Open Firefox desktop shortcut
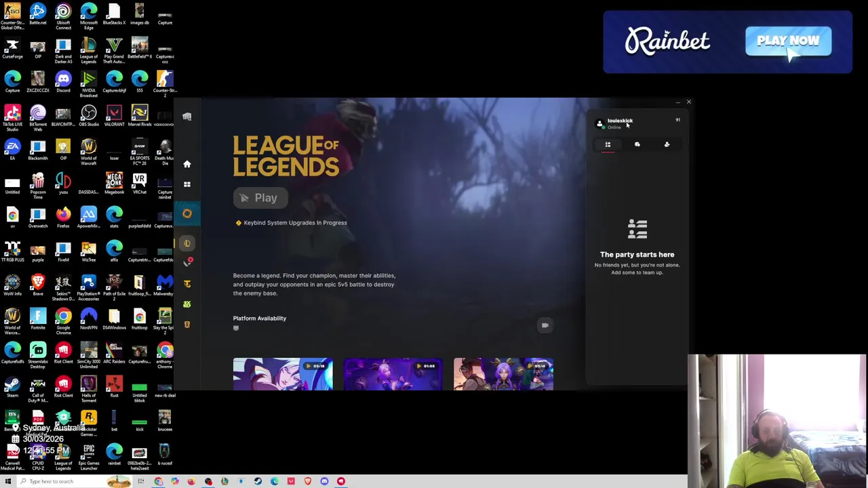The image size is (868, 488). (63, 218)
